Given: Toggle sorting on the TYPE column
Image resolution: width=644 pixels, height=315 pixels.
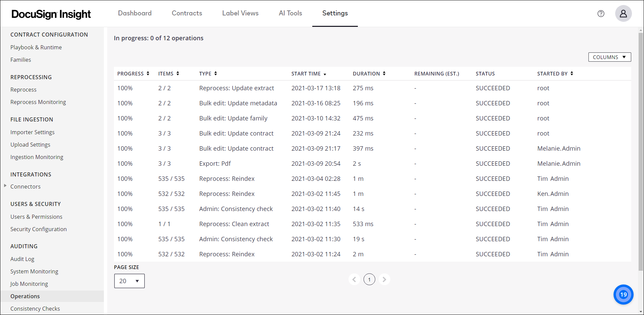Looking at the screenshot, I should click(x=215, y=73).
